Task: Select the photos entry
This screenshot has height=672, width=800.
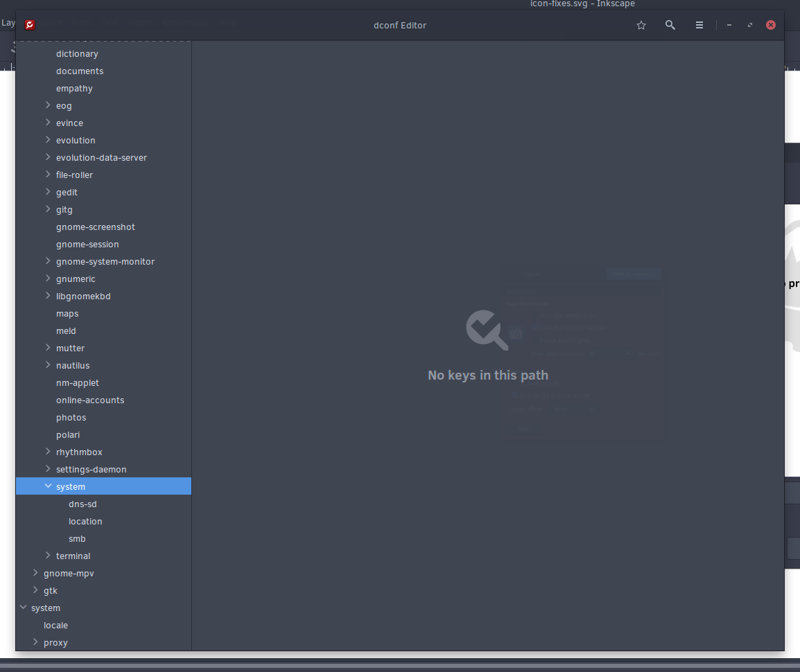Action: [71, 418]
